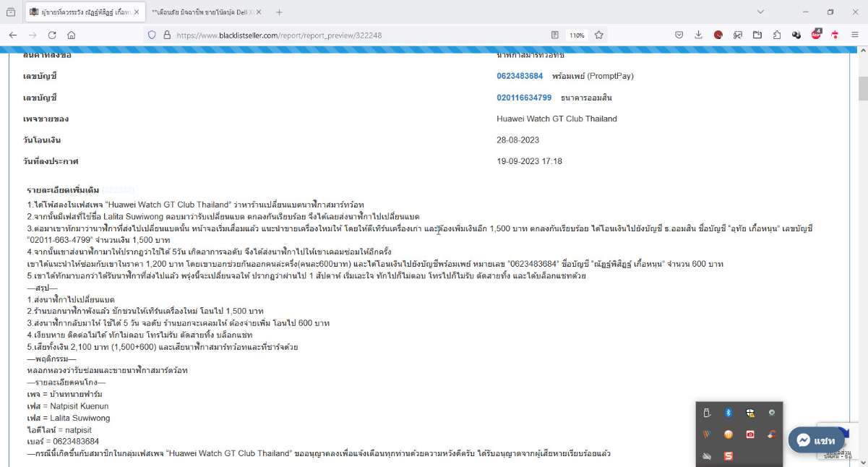The image size is (868, 467).
Task: Open the gray cloud tray icon
Action: coord(708,456)
